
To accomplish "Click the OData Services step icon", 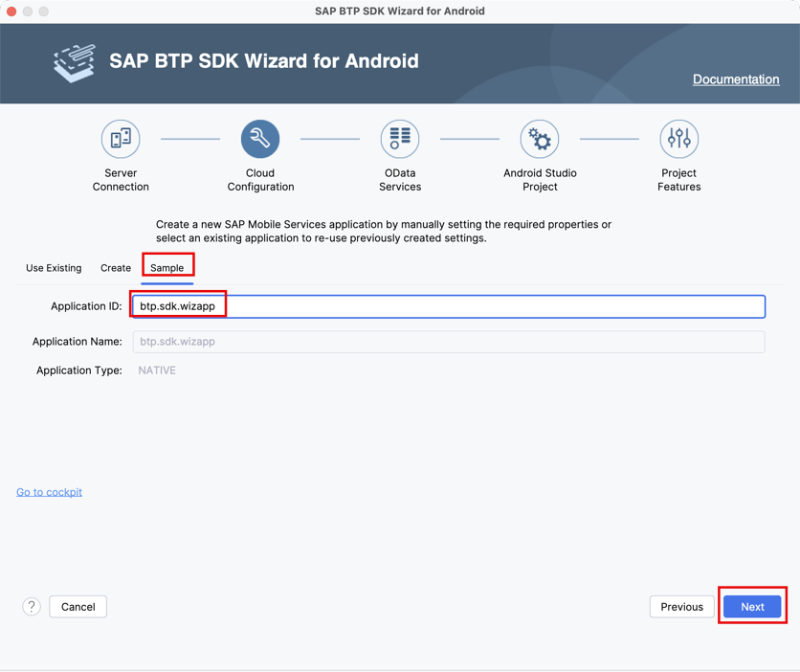I will tap(400, 139).
